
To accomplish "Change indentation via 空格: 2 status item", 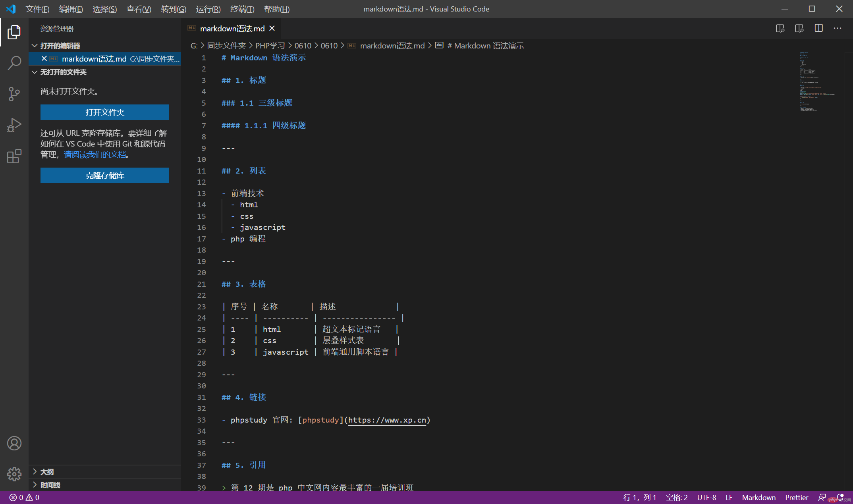I will pos(677,497).
